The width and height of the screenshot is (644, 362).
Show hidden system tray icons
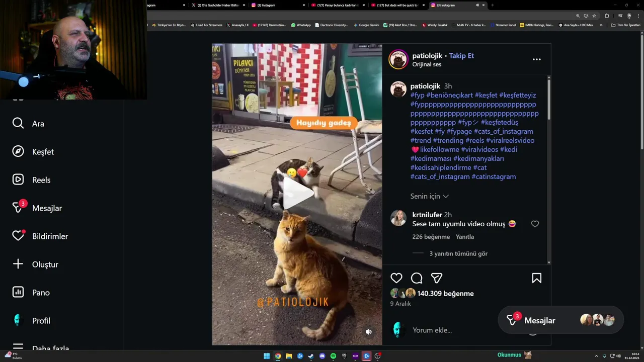[x=596, y=356]
